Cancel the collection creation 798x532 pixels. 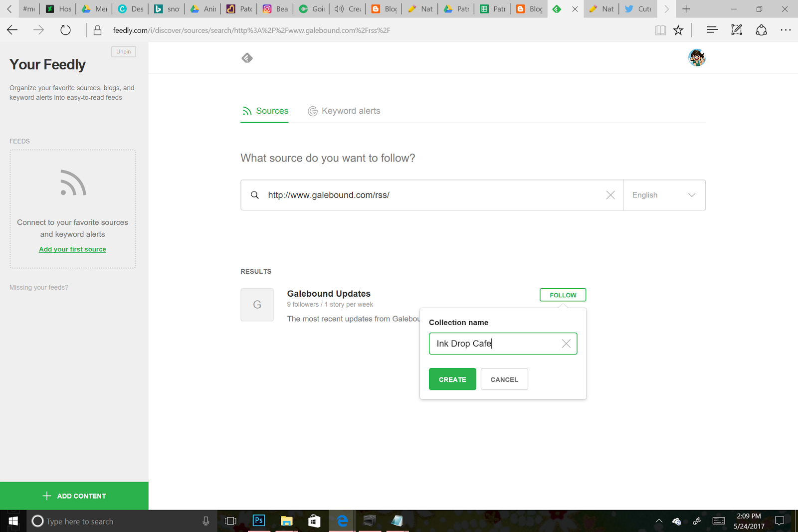pos(504,379)
